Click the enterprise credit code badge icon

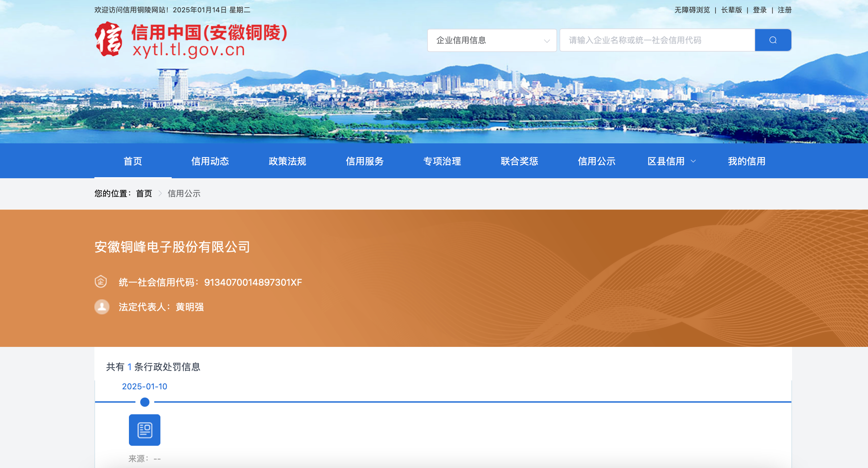[x=101, y=282]
